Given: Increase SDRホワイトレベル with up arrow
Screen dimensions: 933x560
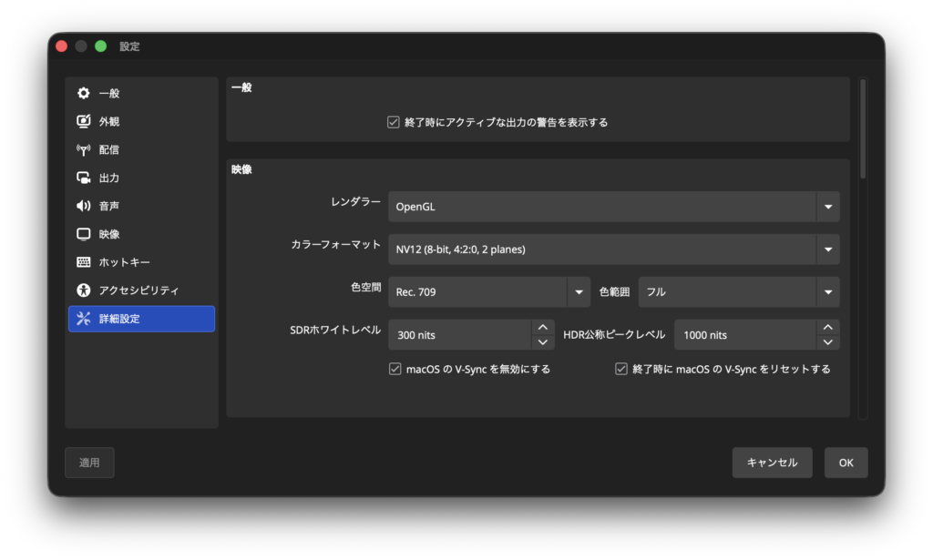Looking at the screenshot, I should pyautogui.click(x=542, y=327).
